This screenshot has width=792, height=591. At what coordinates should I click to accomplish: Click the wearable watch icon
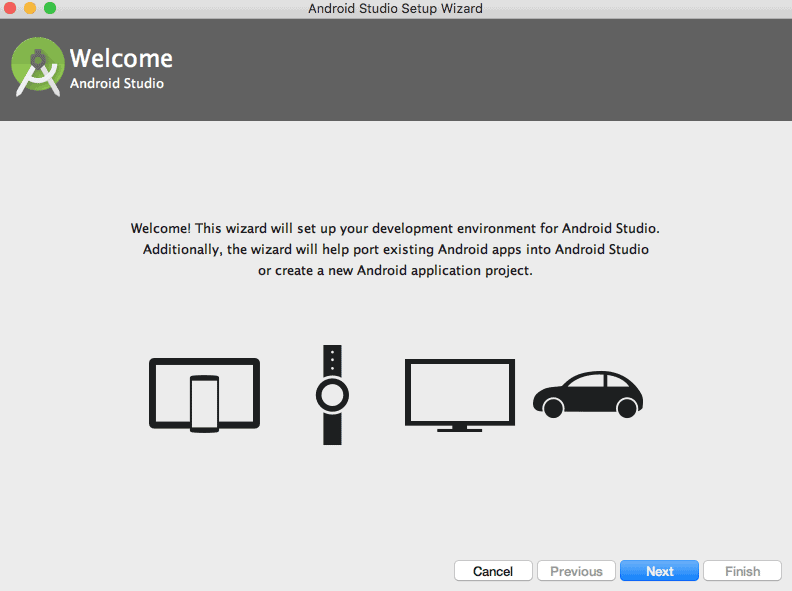(332, 395)
